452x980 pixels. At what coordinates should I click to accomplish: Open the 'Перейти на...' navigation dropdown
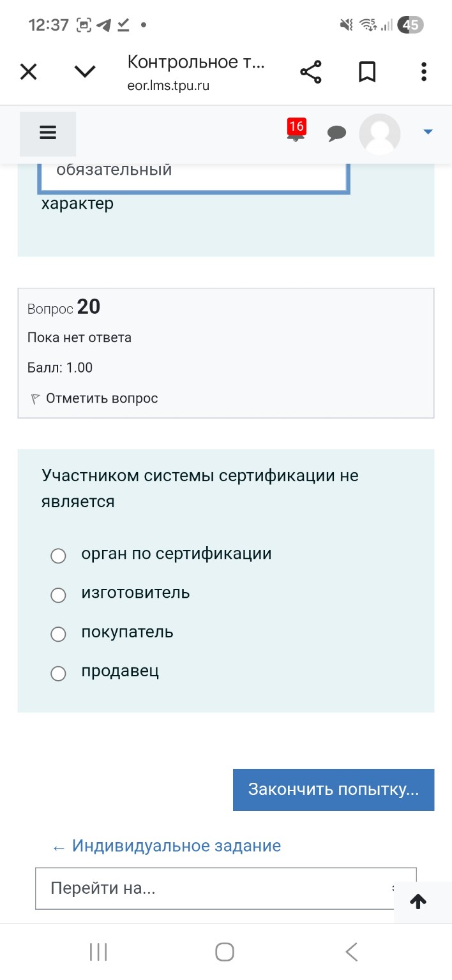coord(223,888)
